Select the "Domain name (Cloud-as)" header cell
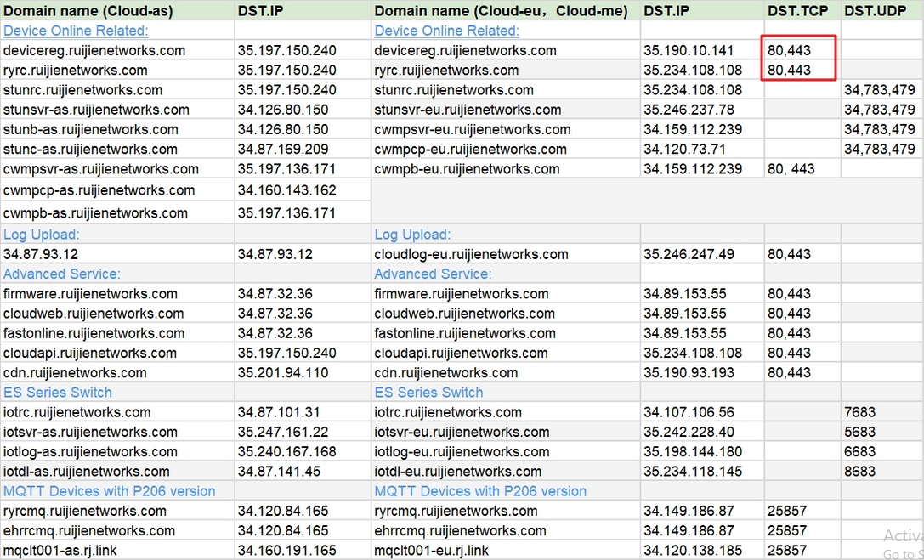This screenshot has height=560, width=924. click(x=88, y=11)
